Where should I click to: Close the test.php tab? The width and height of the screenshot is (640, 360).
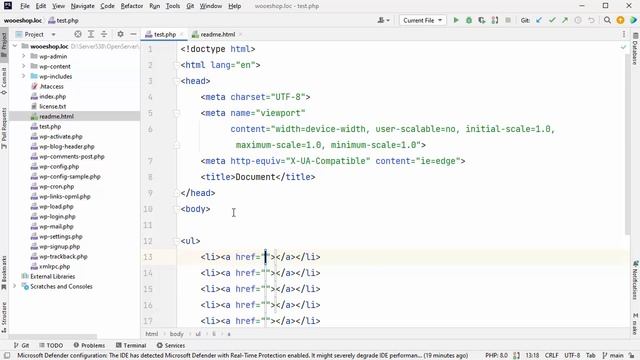point(182,34)
